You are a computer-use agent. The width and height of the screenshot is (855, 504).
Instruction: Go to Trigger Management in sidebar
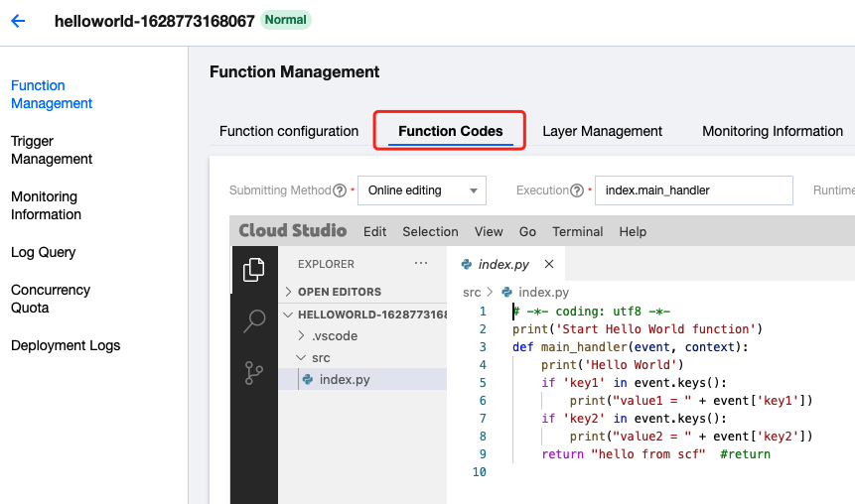click(52, 150)
